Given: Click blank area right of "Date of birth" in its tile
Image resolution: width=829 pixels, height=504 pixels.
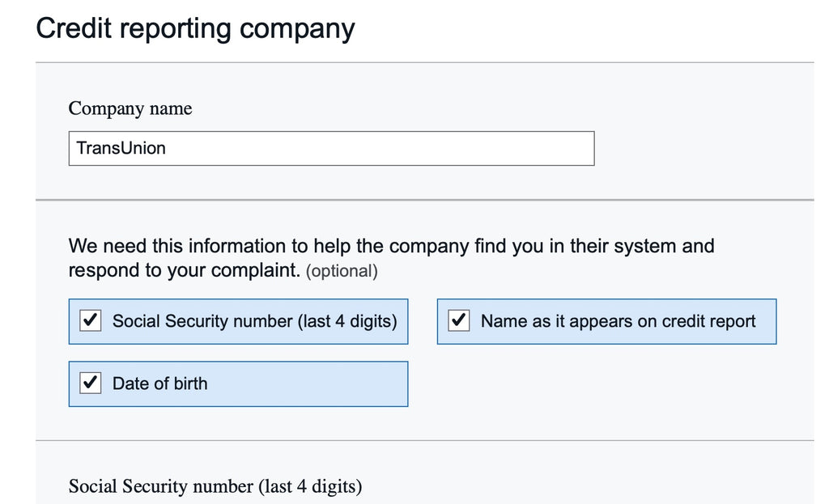Looking at the screenshot, I should click(324, 383).
